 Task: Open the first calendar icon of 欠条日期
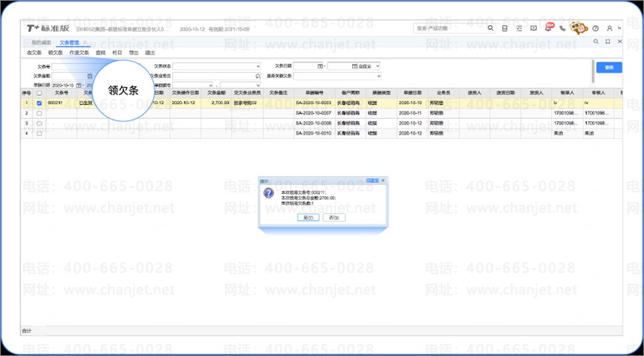click(x=320, y=65)
